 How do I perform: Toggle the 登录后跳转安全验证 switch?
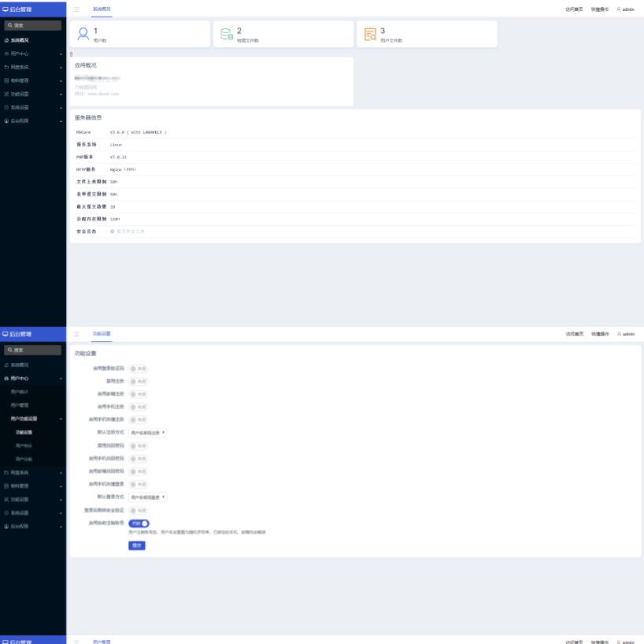tap(138, 510)
